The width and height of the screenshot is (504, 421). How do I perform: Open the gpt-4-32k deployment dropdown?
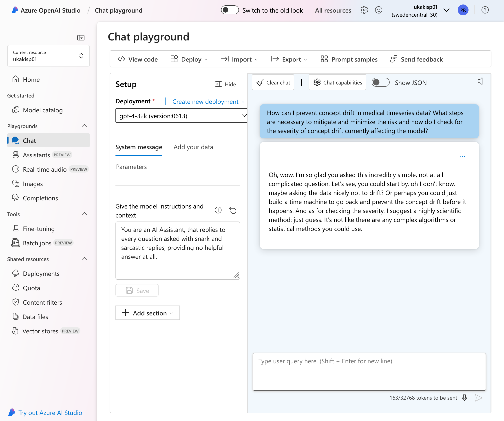coord(181,116)
